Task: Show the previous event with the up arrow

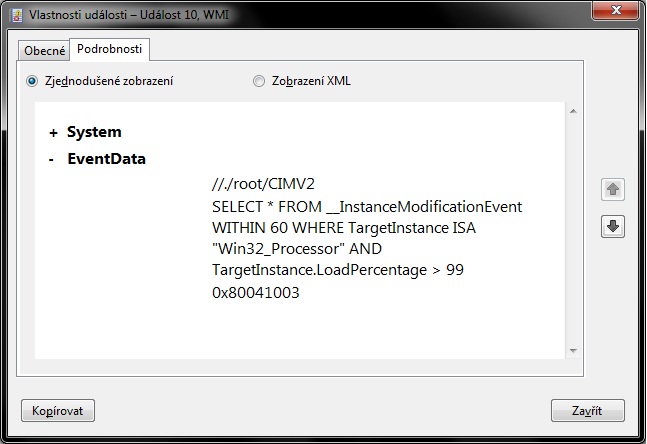Action: (613, 189)
